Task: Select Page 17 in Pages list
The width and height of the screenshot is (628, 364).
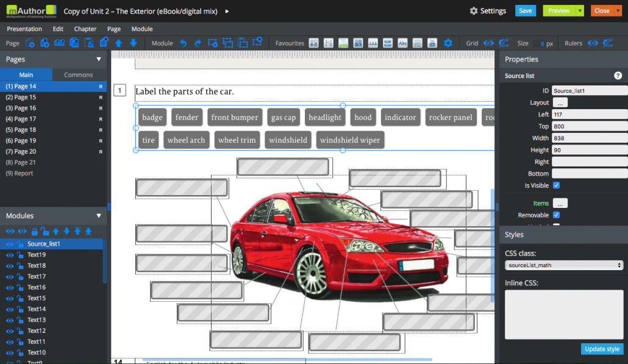Action: 53,119
